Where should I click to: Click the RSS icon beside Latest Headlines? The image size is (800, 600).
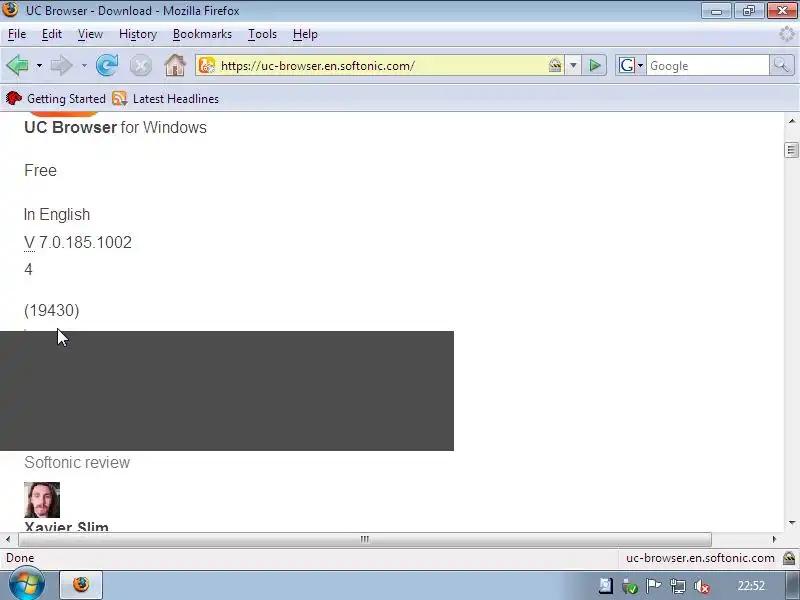pyautogui.click(x=119, y=98)
